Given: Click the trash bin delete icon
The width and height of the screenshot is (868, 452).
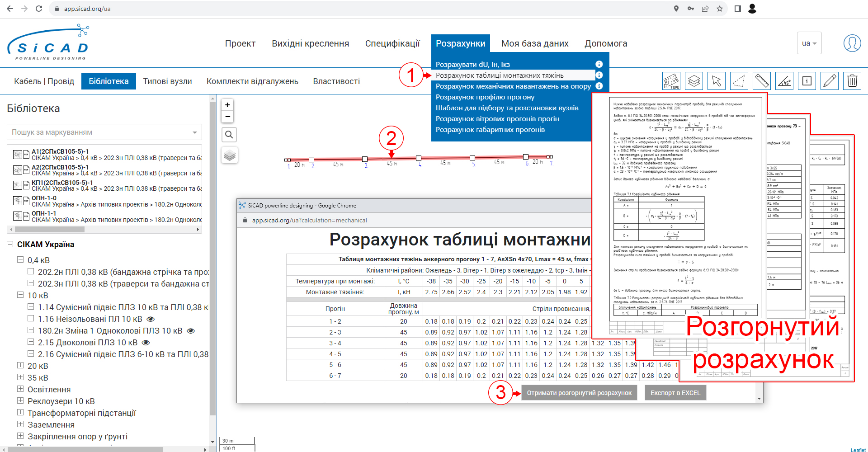Looking at the screenshot, I should 852,81.
